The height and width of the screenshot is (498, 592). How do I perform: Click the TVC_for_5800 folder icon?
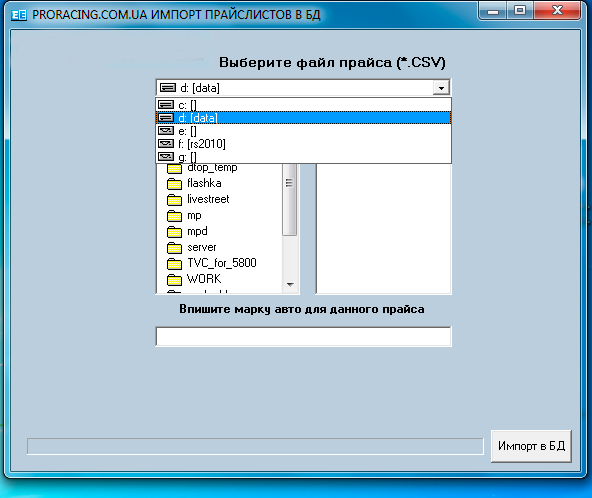(x=174, y=264)
